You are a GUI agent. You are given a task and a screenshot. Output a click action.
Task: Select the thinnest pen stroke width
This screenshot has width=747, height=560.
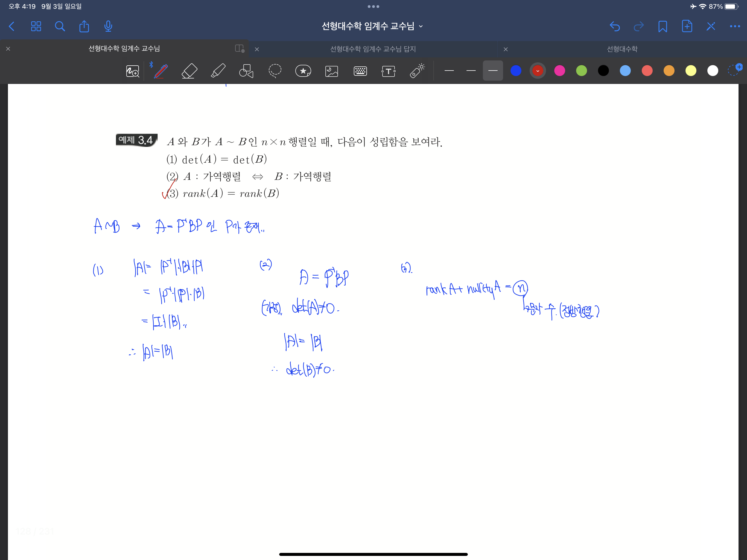pyautogui.click(x=449, y=71)
